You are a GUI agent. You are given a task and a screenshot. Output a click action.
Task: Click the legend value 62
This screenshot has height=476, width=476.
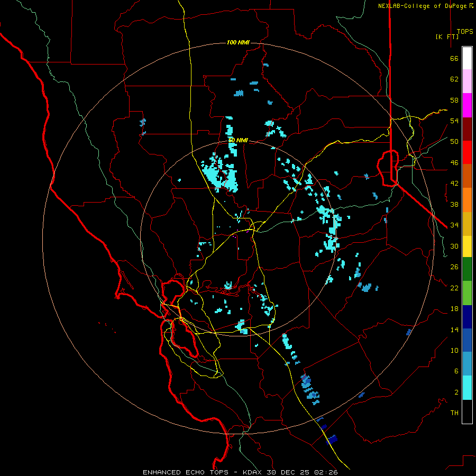coord(454,79)
